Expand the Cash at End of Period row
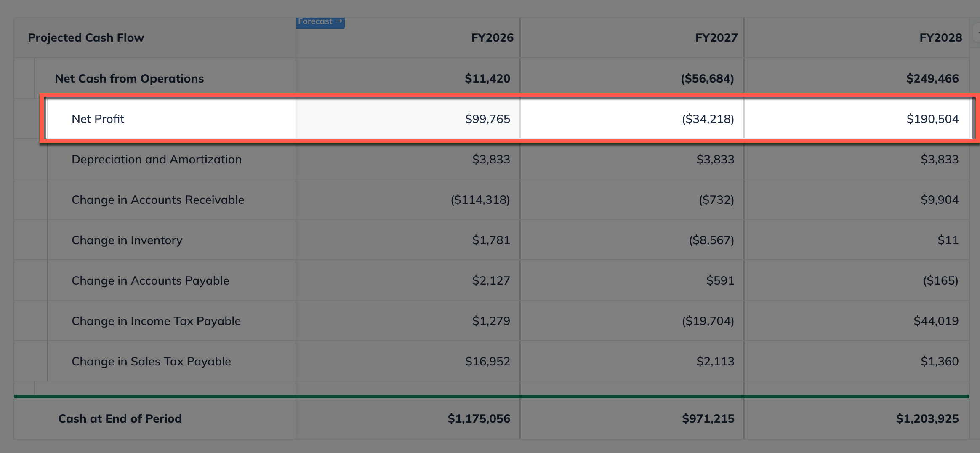 tap(120, 418)
